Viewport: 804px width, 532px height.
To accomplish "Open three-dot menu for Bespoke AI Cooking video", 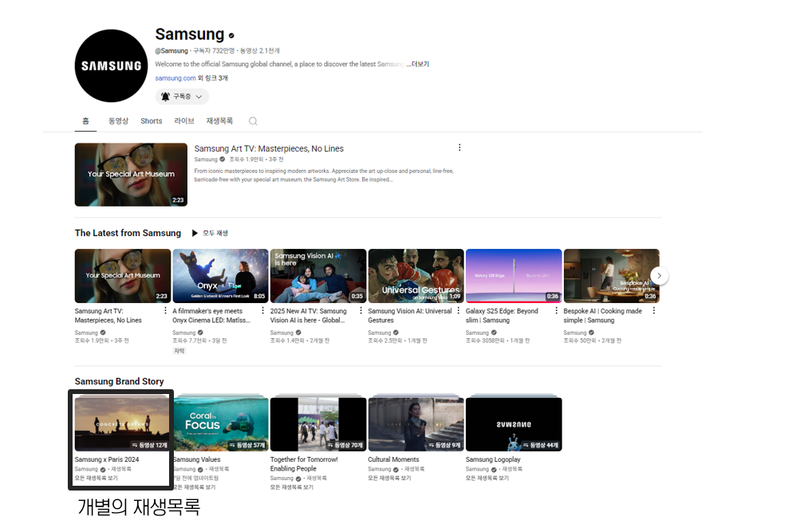I will coord(654,310).
